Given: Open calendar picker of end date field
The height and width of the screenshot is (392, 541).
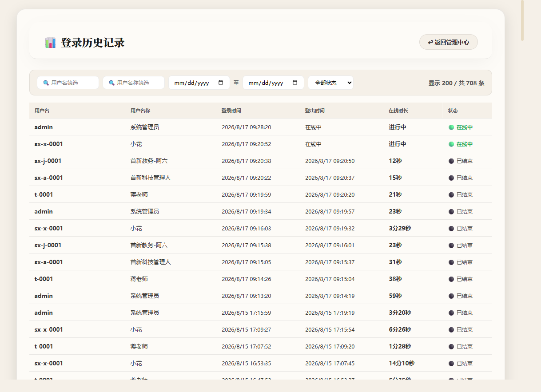Looking at the screenshot, I should tap(295, 83).
